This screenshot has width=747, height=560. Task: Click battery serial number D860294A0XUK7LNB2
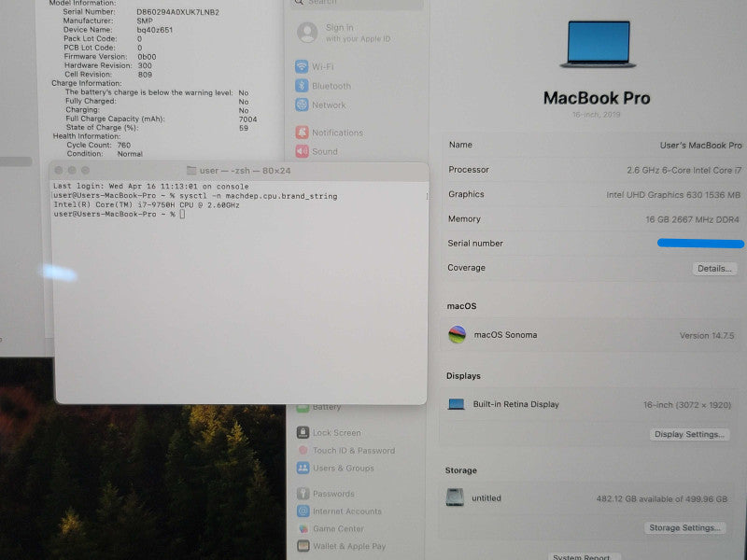pyautogui.click(x=177, y=12)
